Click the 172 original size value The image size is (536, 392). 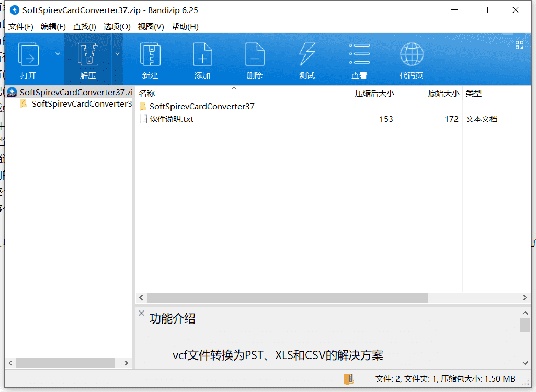point(451,119)
